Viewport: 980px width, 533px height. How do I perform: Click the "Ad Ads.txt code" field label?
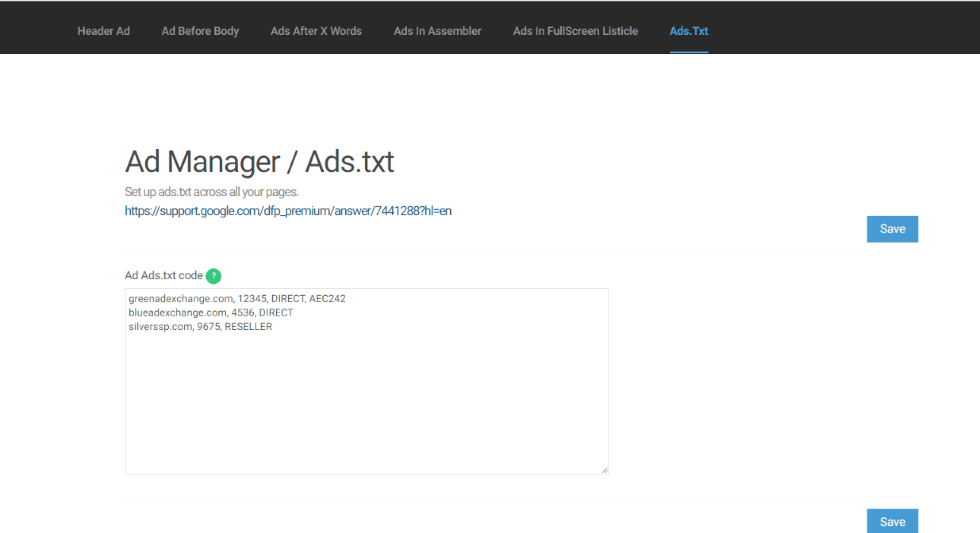point(163,276)
